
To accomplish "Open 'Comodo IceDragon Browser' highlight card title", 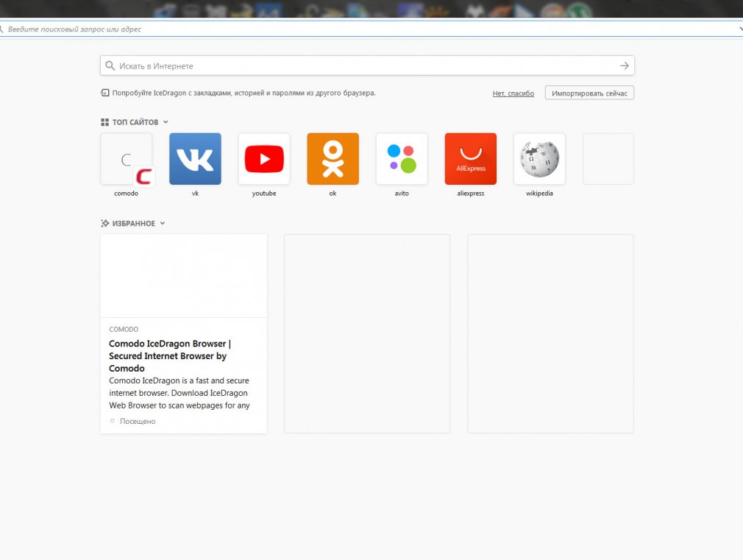I will 170,356.
